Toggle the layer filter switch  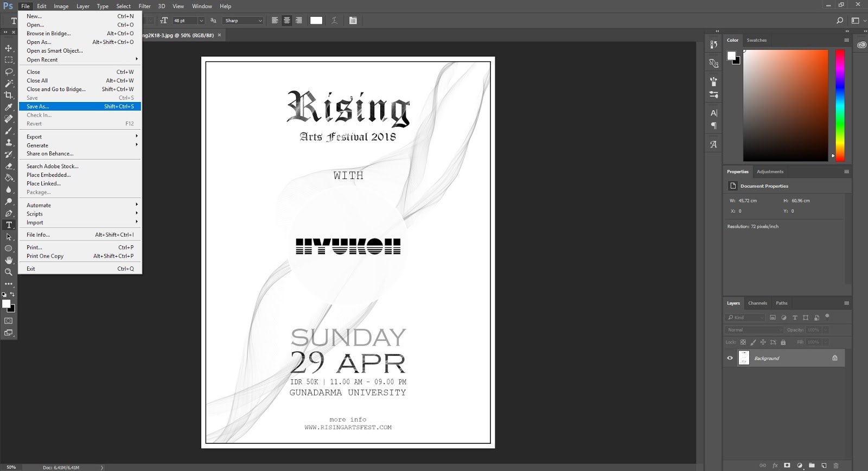click(x=827, y=316)
